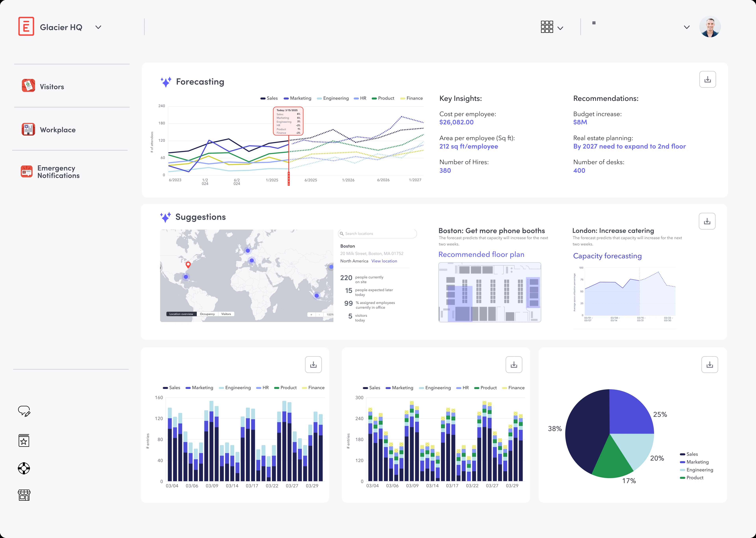Select the Location overview map tab

(x=181, y=314)
